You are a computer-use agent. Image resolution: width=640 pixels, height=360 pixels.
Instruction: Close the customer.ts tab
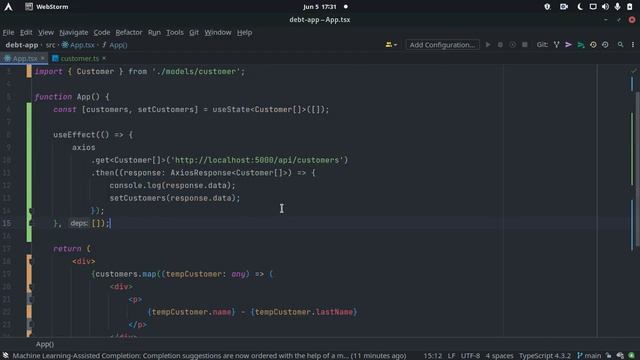(x=104, y=58)
